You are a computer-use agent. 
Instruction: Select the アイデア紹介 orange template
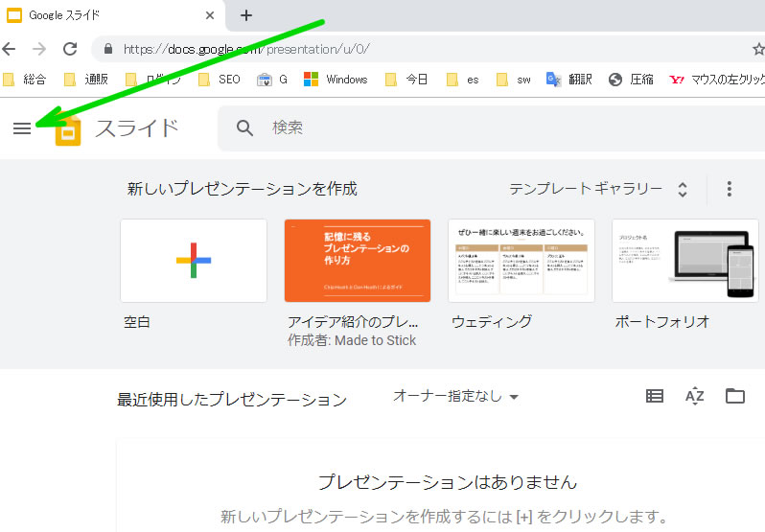point(357,261)
